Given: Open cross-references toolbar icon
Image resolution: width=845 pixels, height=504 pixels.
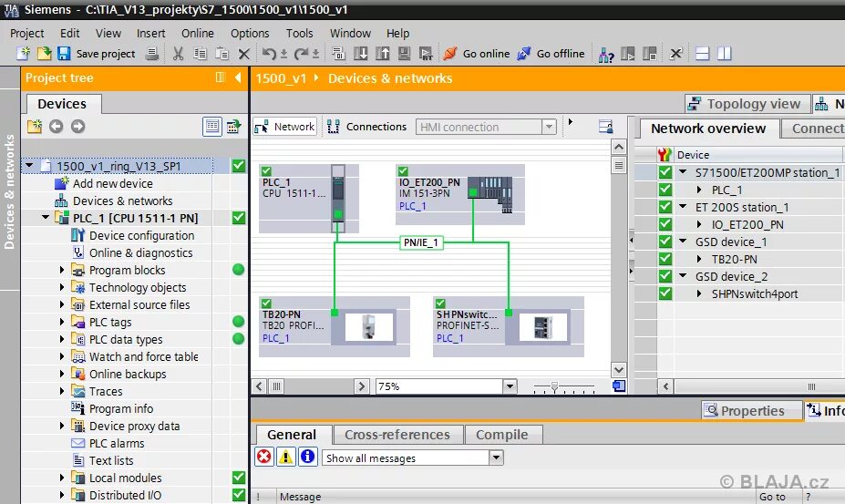Looking at the screenshot, I should click(675, 54).
